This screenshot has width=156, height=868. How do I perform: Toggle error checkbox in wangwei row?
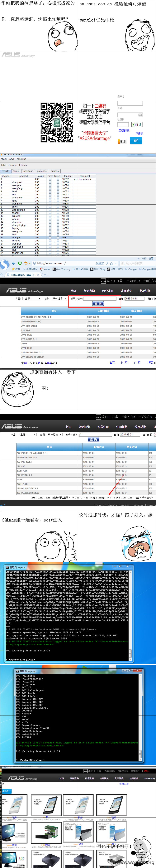(x=50, y=185)
